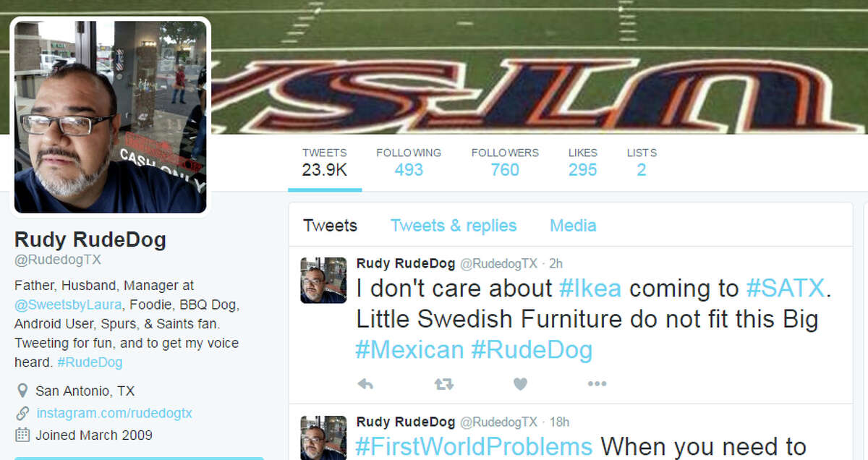Switch to the Media tab

tap(573, 226)
